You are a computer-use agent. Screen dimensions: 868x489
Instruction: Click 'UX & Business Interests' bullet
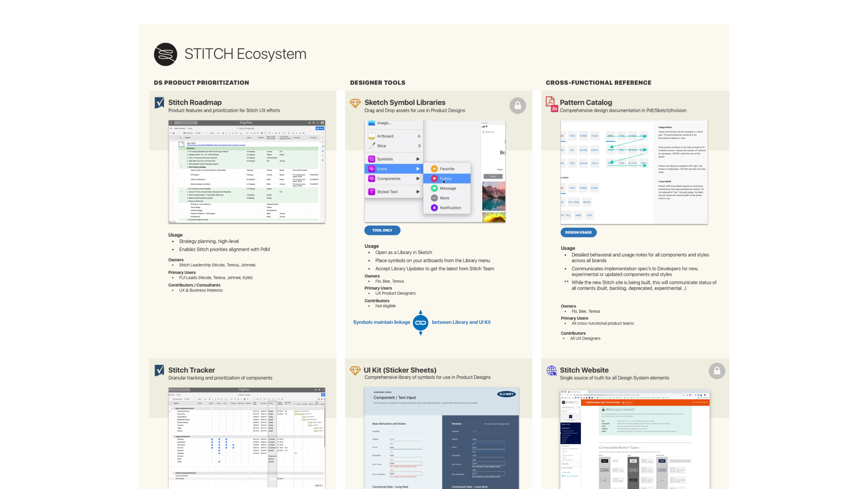(x=200, y=290)
